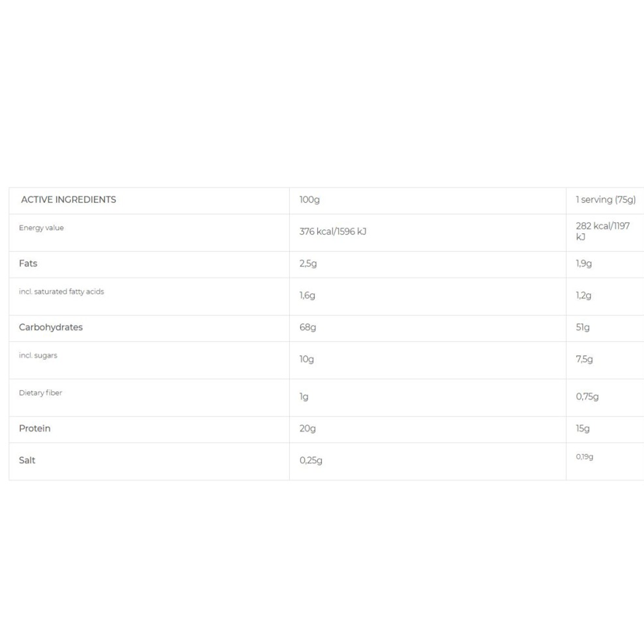Select the 376 kcal/1596 kJ value
644x644 pixels.
333,231
